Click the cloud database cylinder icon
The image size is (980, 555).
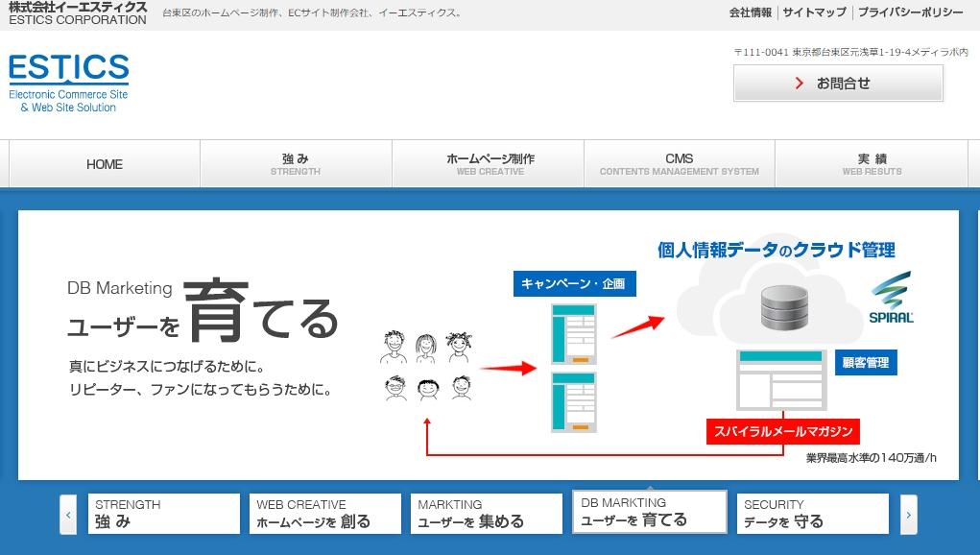[786, 307]
